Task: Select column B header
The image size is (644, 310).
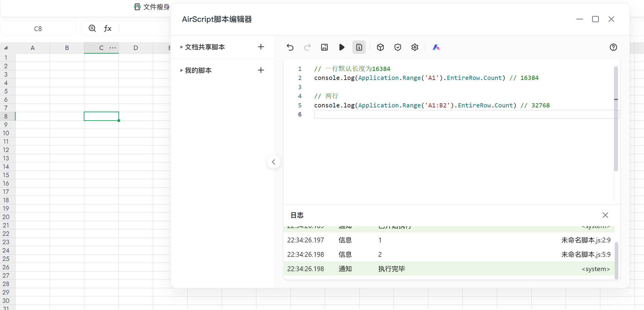Action: click(x=67, y=48)
